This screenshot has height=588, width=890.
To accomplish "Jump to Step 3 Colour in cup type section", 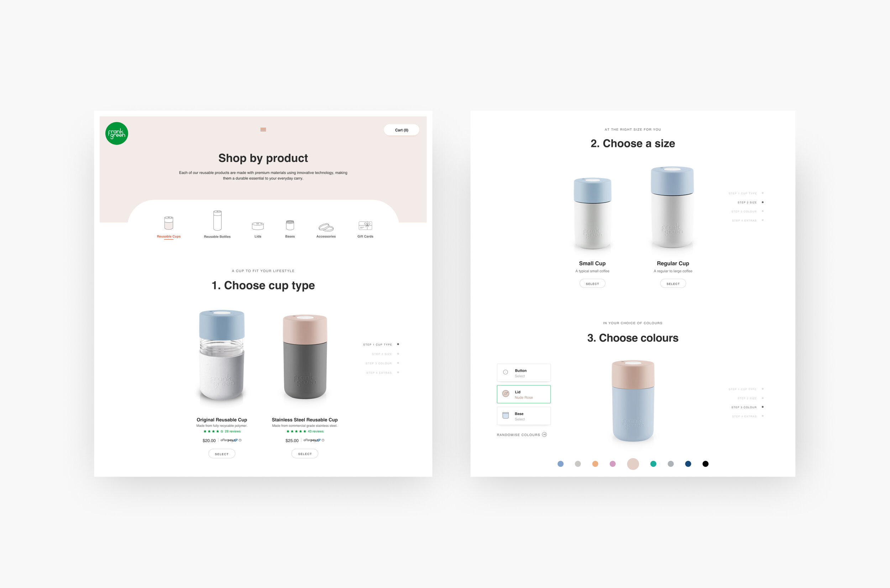I will coord(382,363).
